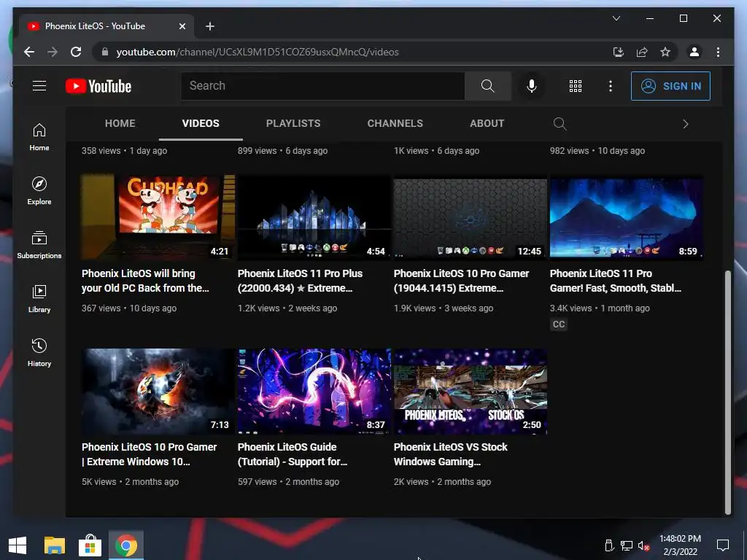
Task: Click the YouTube logo
Action: pos(98,86)
